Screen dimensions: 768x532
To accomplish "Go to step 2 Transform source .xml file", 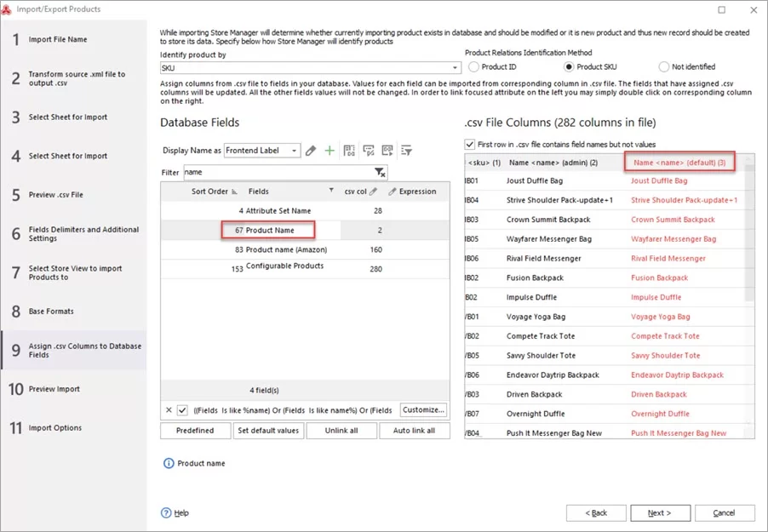I will (x=73, y=78).
